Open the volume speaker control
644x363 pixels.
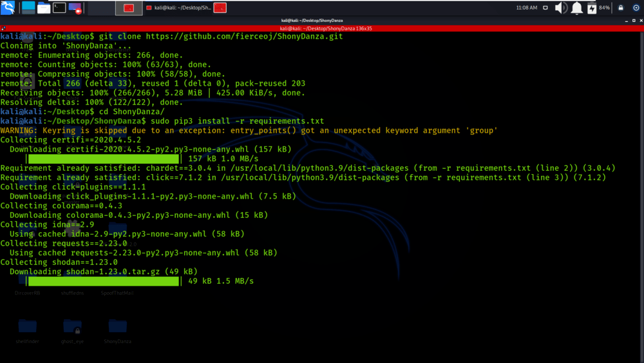[561, 8]
